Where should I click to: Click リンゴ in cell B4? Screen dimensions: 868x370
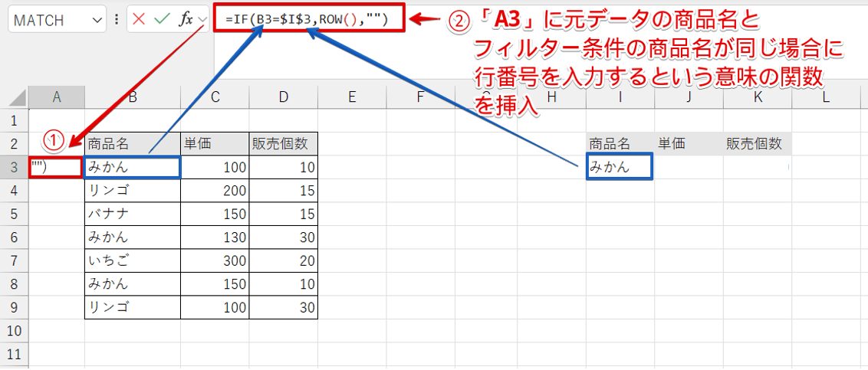133,190
